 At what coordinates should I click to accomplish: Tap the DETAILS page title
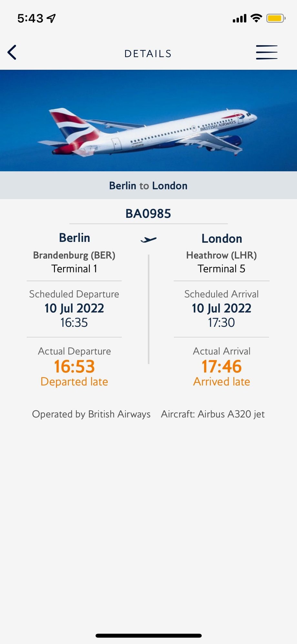148,54
